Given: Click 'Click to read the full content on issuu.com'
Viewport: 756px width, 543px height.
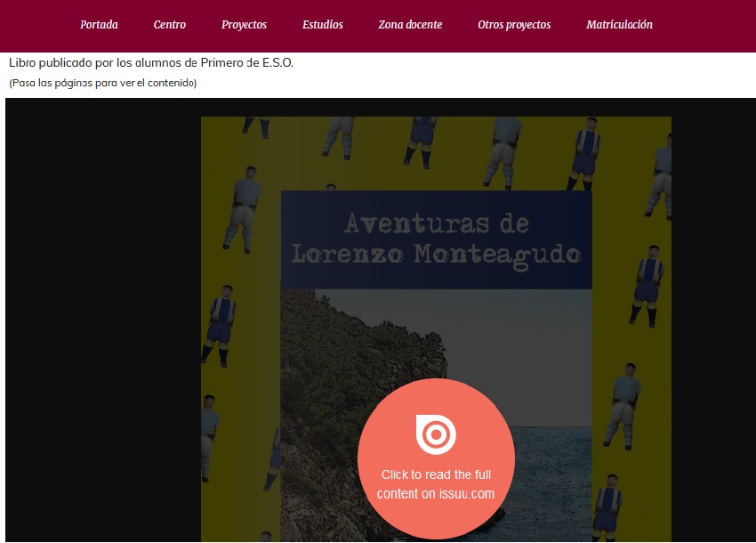Looking at the screenshot, I should (x=436, y=484).
